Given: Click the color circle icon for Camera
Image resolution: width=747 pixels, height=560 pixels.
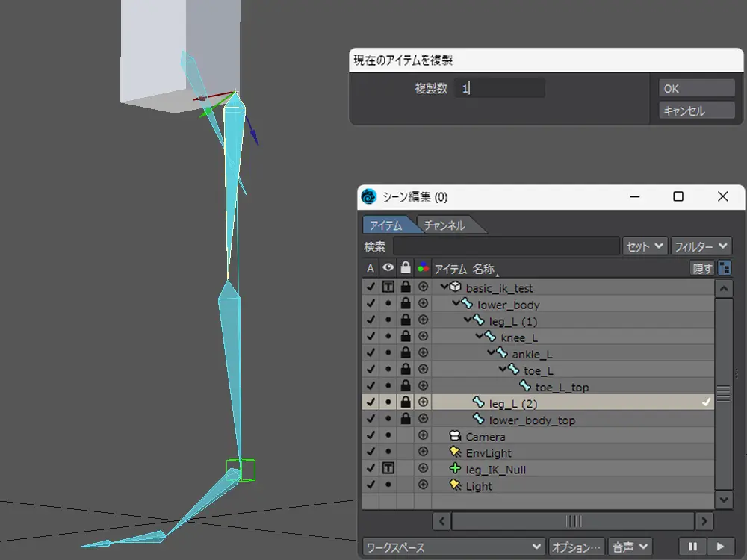Looking at the screenshot, I should 424,436.
